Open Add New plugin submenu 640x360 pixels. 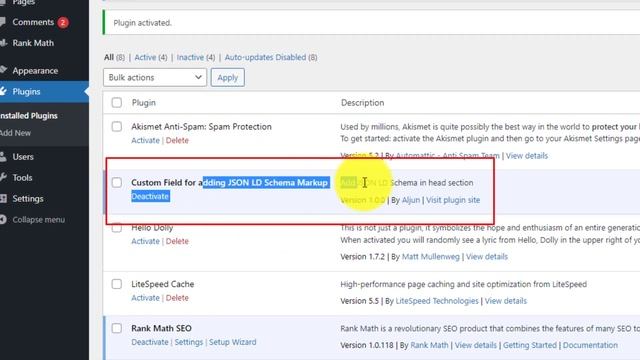click(x=16, y=133)
